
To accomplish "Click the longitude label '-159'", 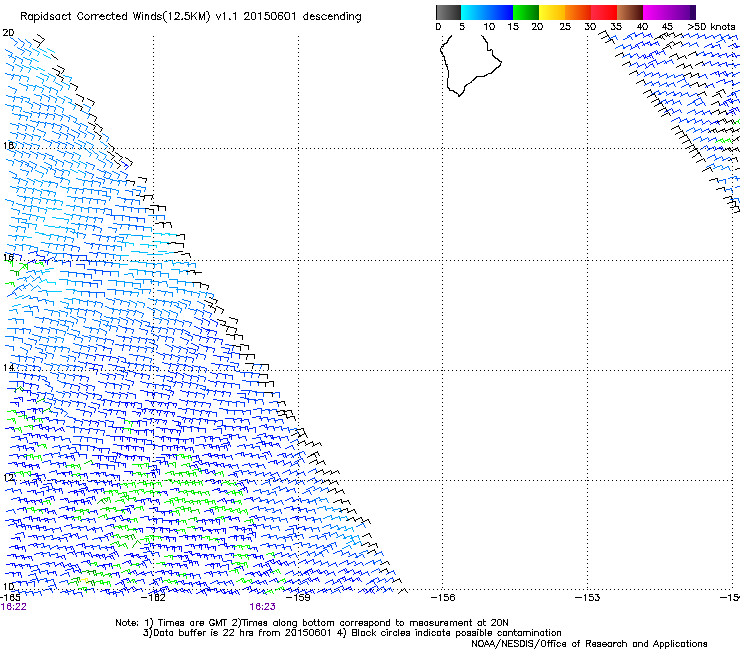I will point(299,598).
